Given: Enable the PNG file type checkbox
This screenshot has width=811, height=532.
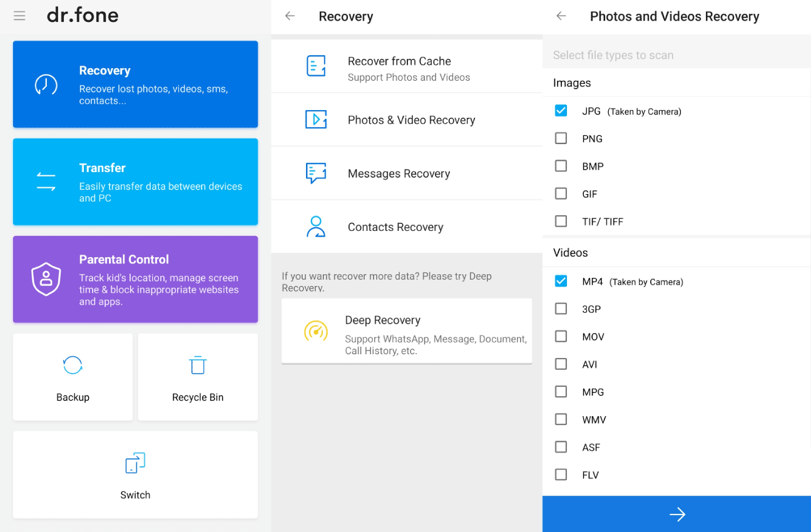Looking at the screenshot, I should [x=561, y=138].
